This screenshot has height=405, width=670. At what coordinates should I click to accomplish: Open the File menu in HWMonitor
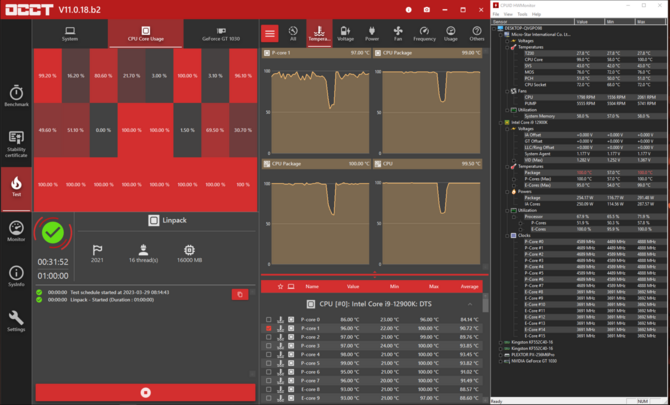click(496, 14)
